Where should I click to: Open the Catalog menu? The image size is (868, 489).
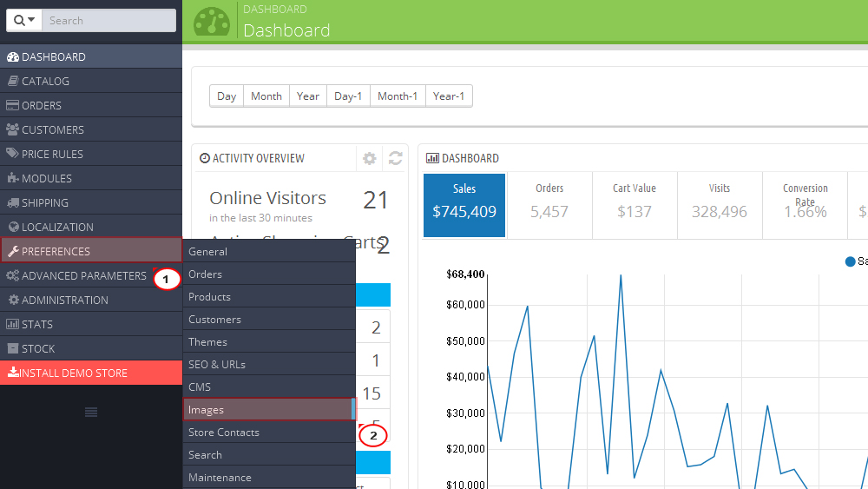coord(91,81)
